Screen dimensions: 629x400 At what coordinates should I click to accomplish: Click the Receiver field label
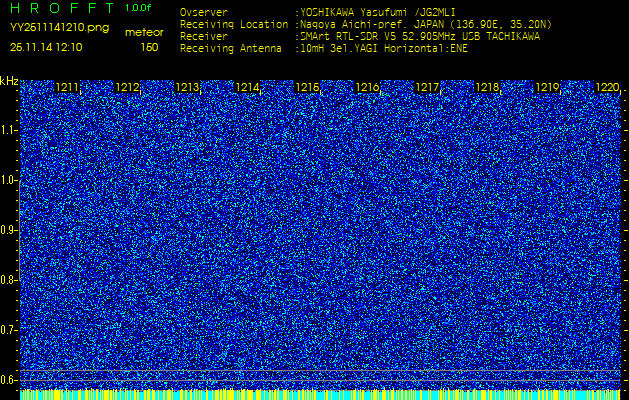coord(204,37)
